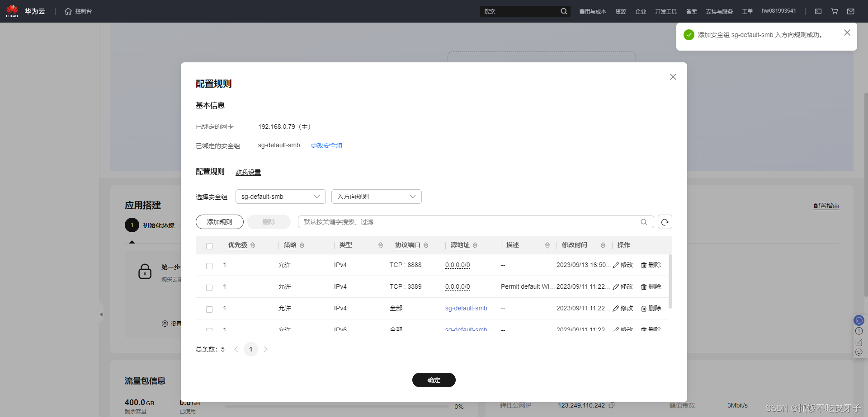Select all rules with header checkbox

coord(209,246)
